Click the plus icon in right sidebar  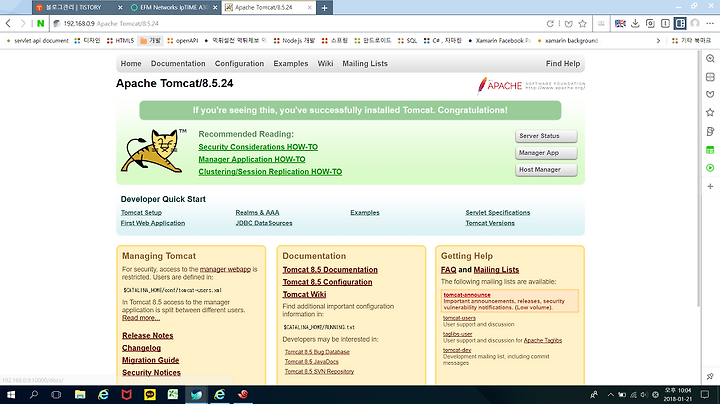pos(710,186)
